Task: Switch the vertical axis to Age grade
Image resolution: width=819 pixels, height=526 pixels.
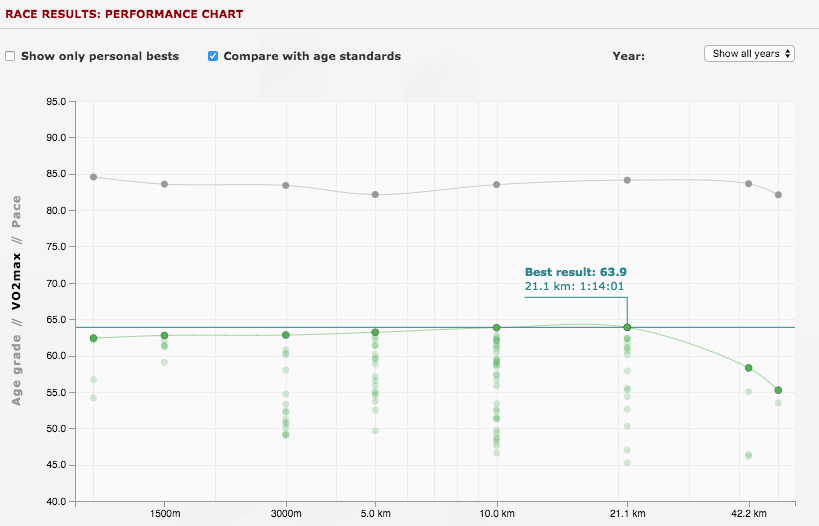Action: pyautogui.click(x=16, y=370)
